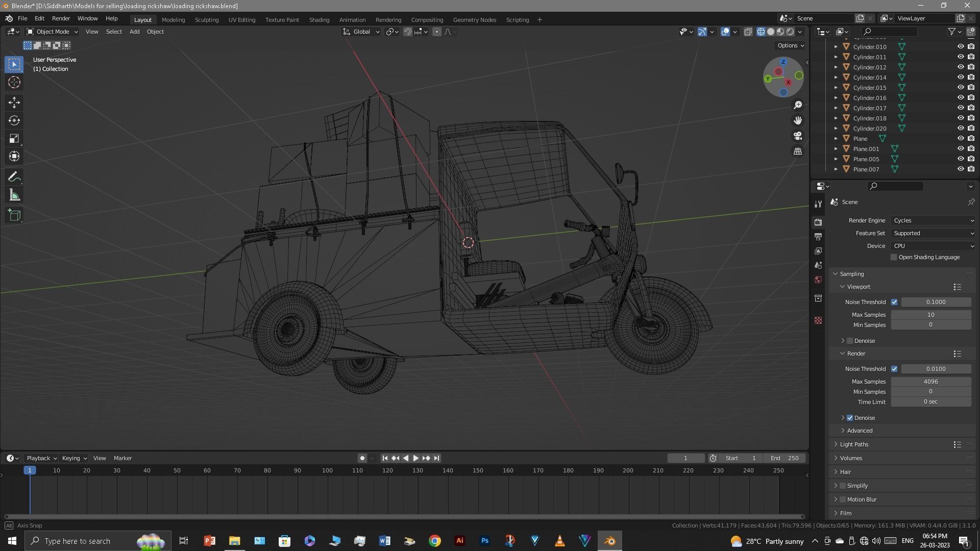Open the Object Mode dropdown

pyautogui.click(x=52, y=32)
